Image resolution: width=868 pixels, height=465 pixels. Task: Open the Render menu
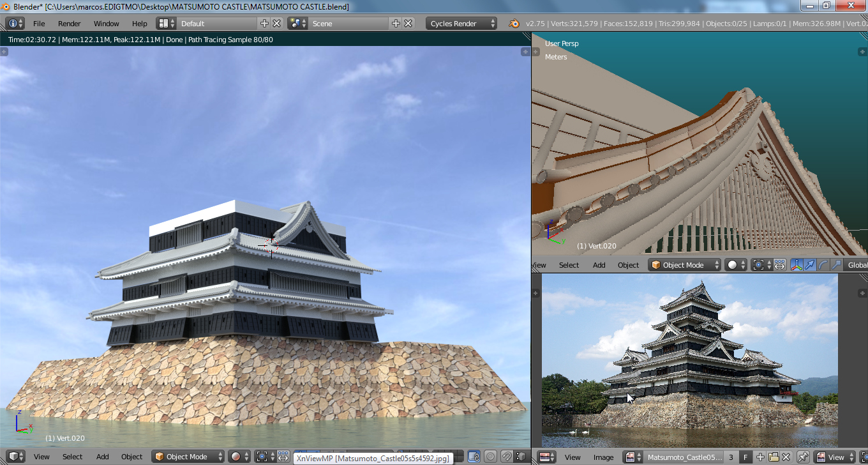click(x=70, y=24)
